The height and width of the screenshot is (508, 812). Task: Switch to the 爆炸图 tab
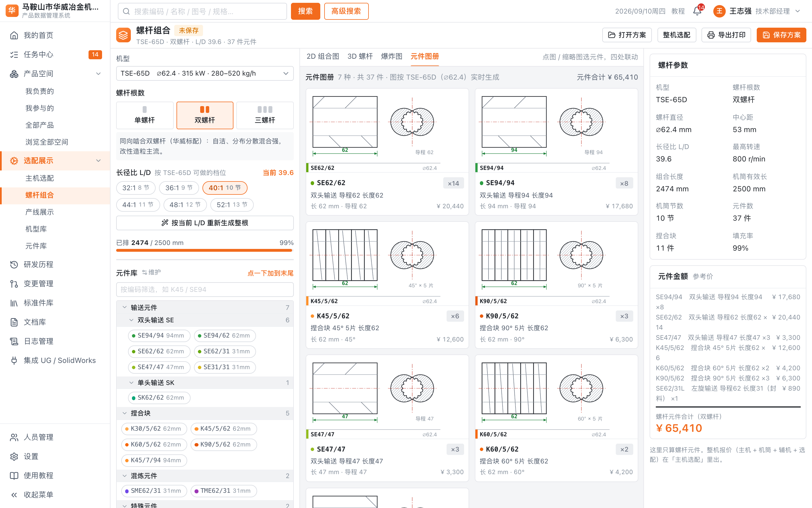[x=392, y=56]
